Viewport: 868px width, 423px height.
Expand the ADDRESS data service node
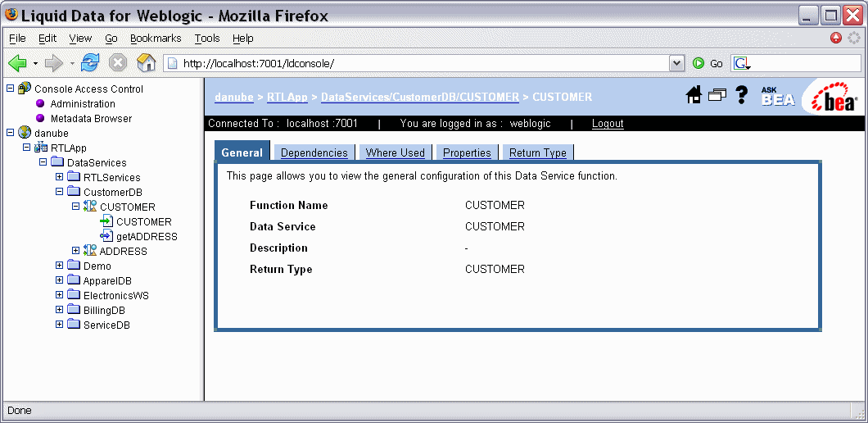[x=76, y=251]
